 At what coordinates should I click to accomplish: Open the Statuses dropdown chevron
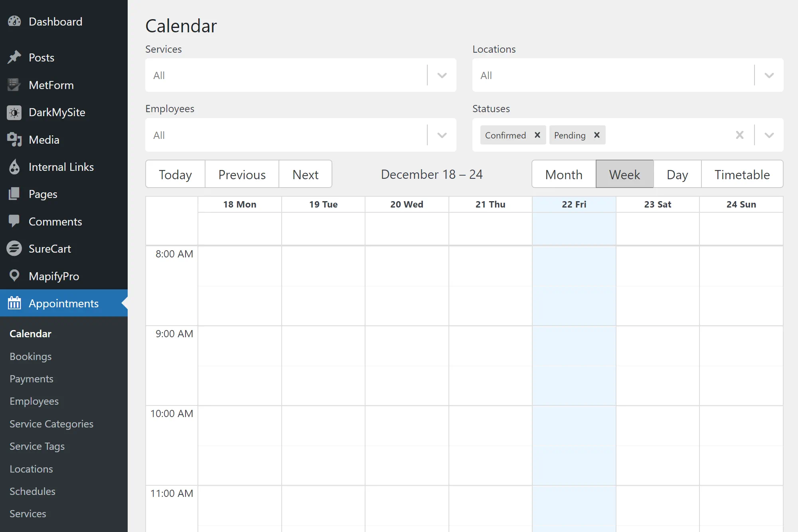[x=769, y=135]
